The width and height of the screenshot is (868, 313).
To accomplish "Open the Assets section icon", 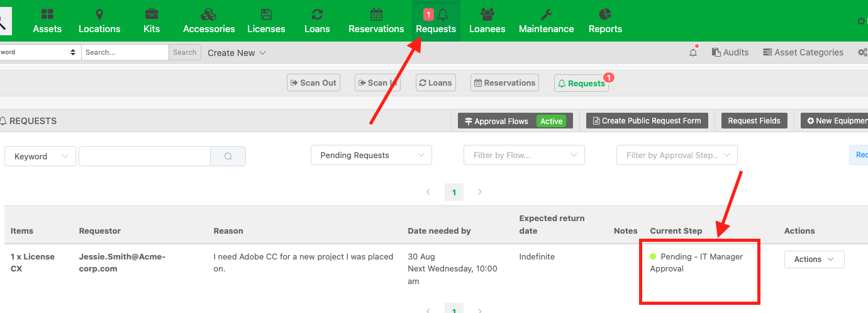I will (48, 14).
